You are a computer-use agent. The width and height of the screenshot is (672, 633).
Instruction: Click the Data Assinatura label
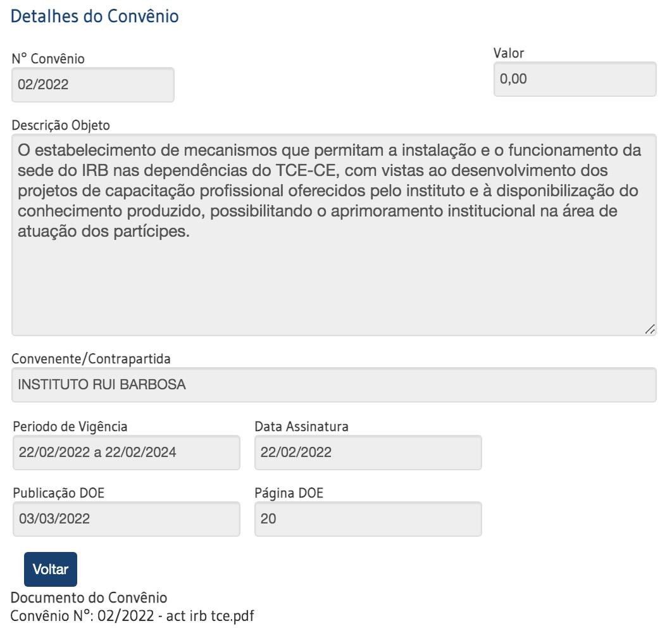(x=302, y=427)
